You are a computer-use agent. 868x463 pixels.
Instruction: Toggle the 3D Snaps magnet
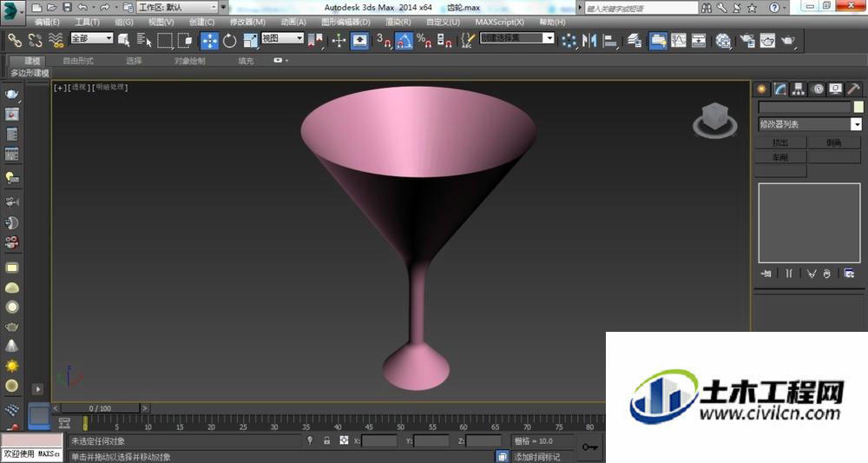coord(384,41)
